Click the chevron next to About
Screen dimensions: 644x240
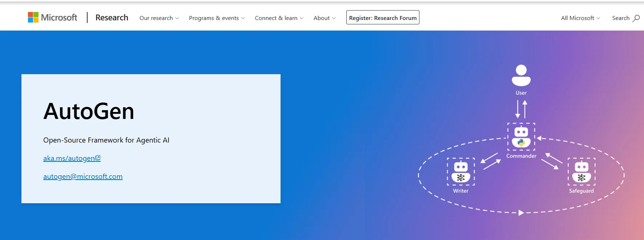tap(334, 18)
